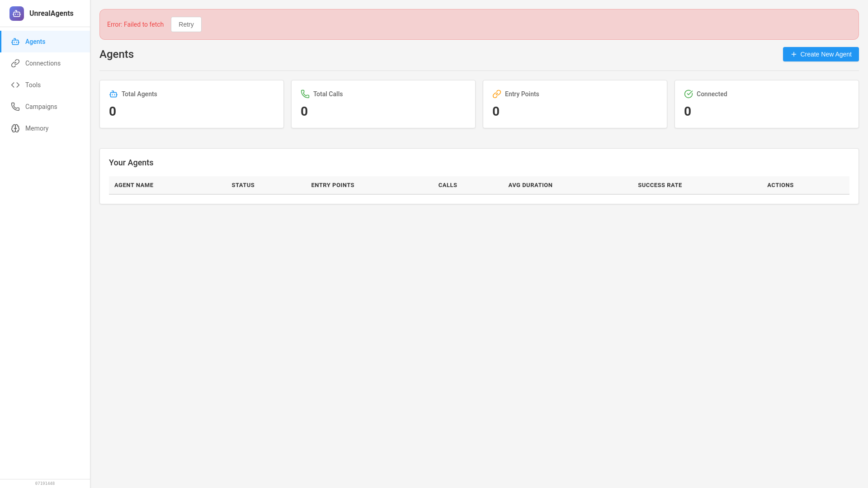Click the UnrealAgents robot logo icon
Screen dimensions: 868x488
[17, 14]
